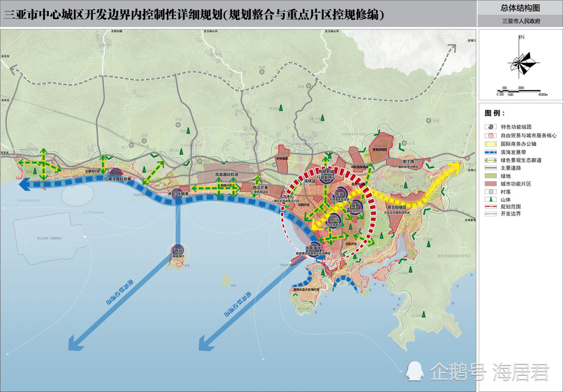563x392 pixels.
Task: Click the 鹿回头及大东海片区 label
Action: click(x=306, y=289)
